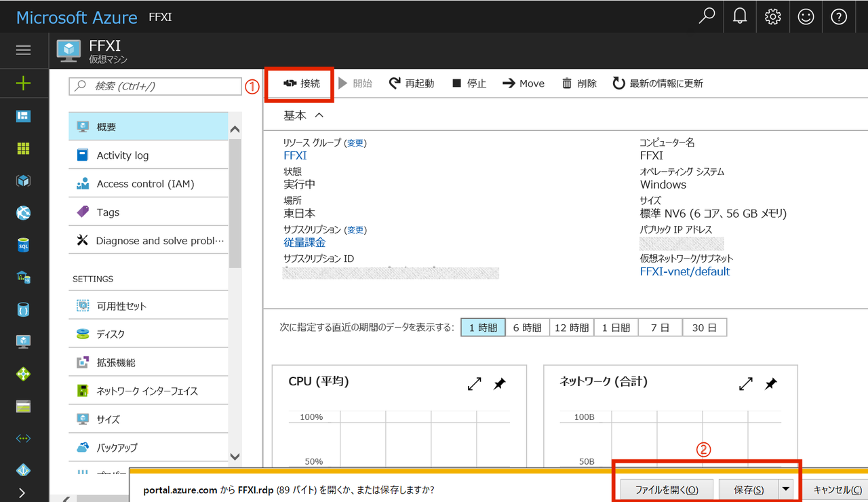
Task: Expand the CPU (平均) chart
Action: 475,384
